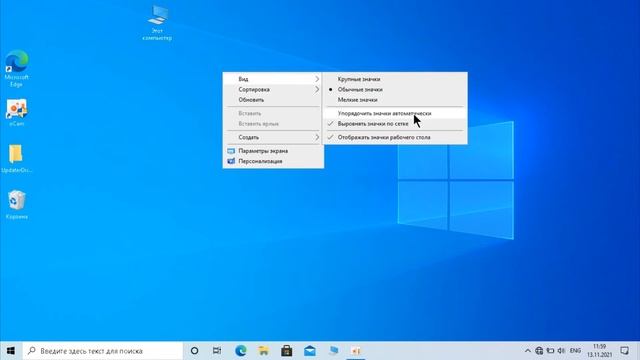Select the UpdaterOr... folder on desktop
Image resolution: width=640 pixels, height=360 pixels.
click(x=16, y=158)
